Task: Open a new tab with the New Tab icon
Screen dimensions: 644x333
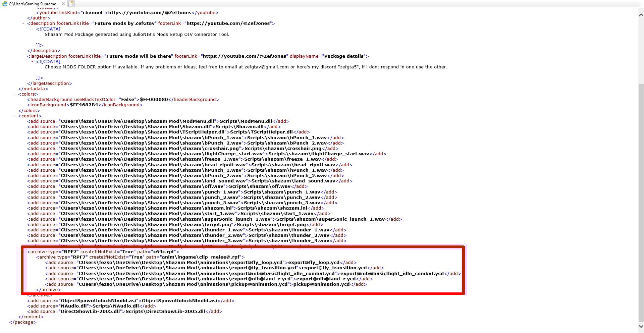Action: click(x=71, y=4)
